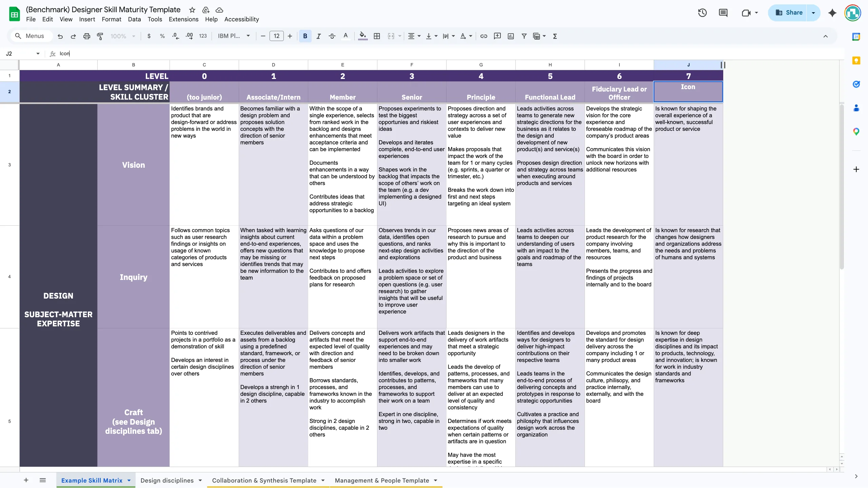Open Share options dropdown arrow
Image resolution: width=868 pixels, height=488 pixels.
coord(813,13)
